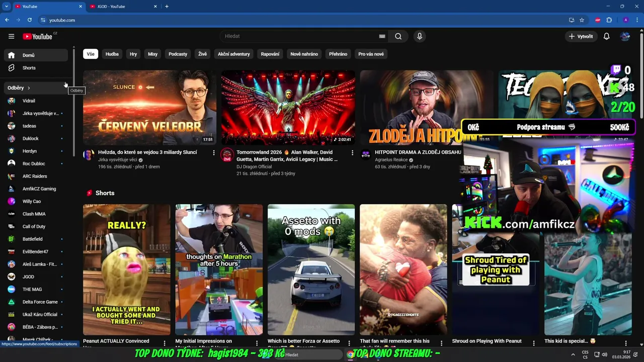This screenshot has height=362, width=644.
Task: Open Agraelus Reakce channel link
Action: [x=391, y=160]
